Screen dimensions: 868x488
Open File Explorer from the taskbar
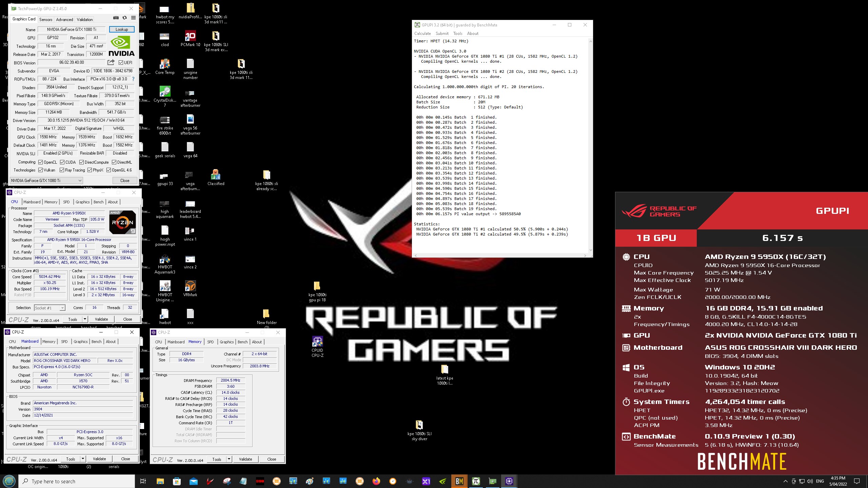point(160,481)
